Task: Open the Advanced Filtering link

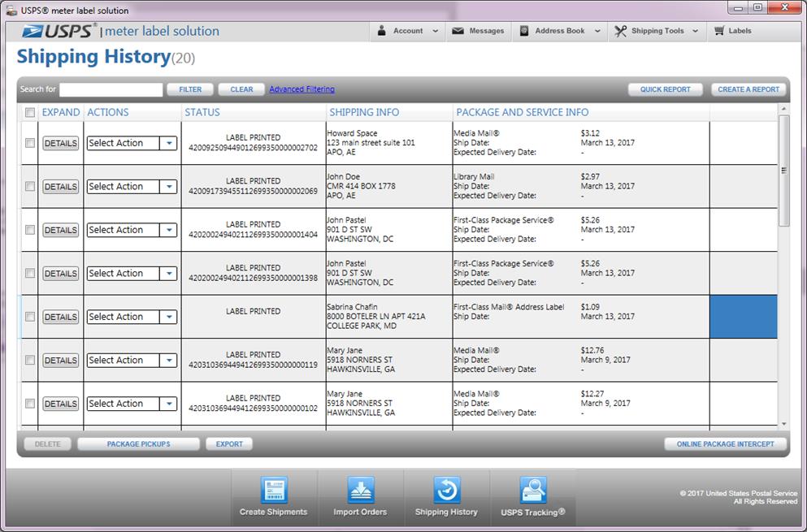Action: pyautogui.click(x=302, y=89)
